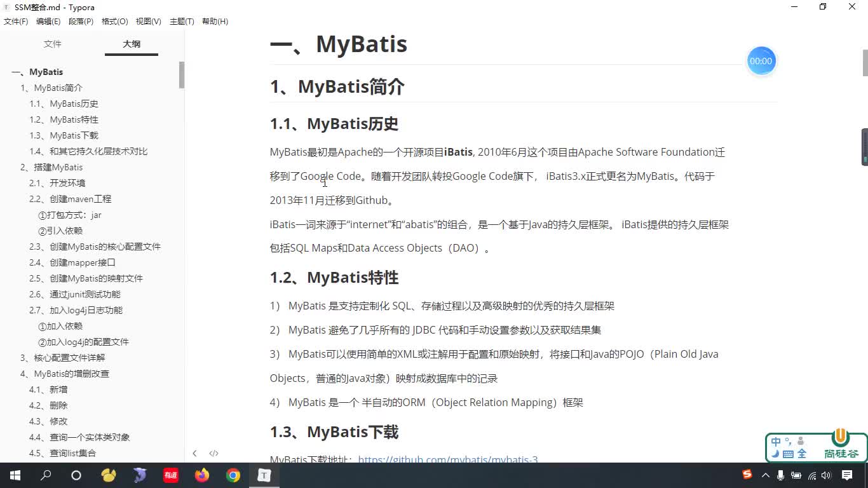
Task: Go to 1.2、MyBatis特性 in outline
Action: [x=64, y=119]
